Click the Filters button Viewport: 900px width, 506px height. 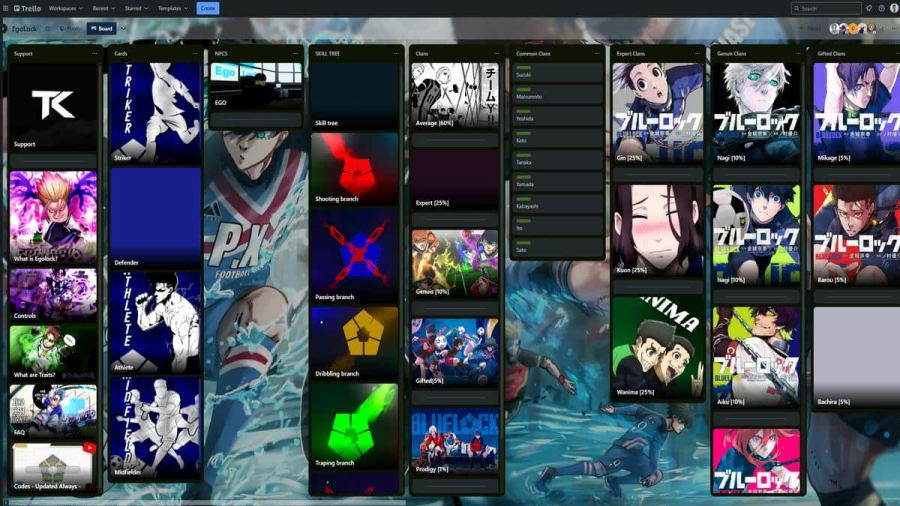coord(812,29)
